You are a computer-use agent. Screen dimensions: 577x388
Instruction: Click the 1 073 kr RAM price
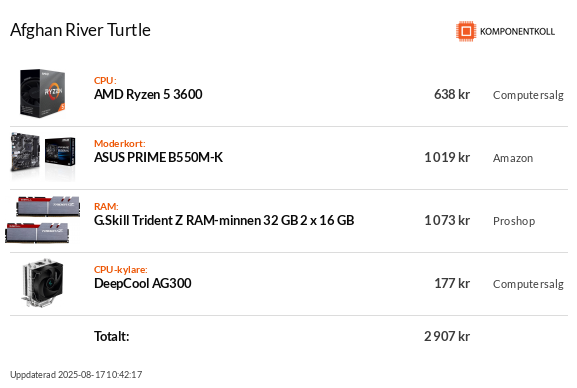[447, 221]
